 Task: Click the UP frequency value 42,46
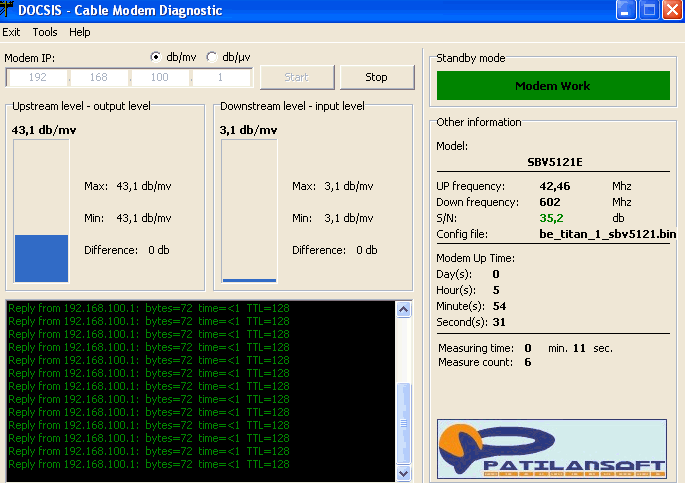click(555, 186)
